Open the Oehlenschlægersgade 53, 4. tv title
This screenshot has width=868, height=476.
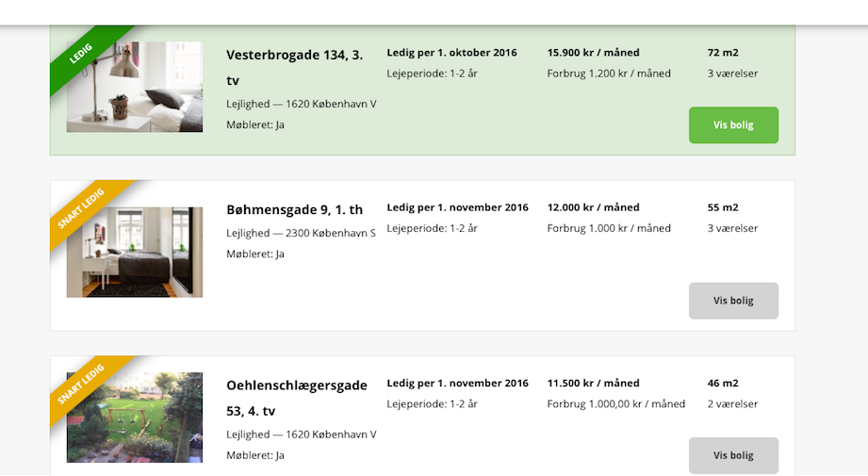297,398
